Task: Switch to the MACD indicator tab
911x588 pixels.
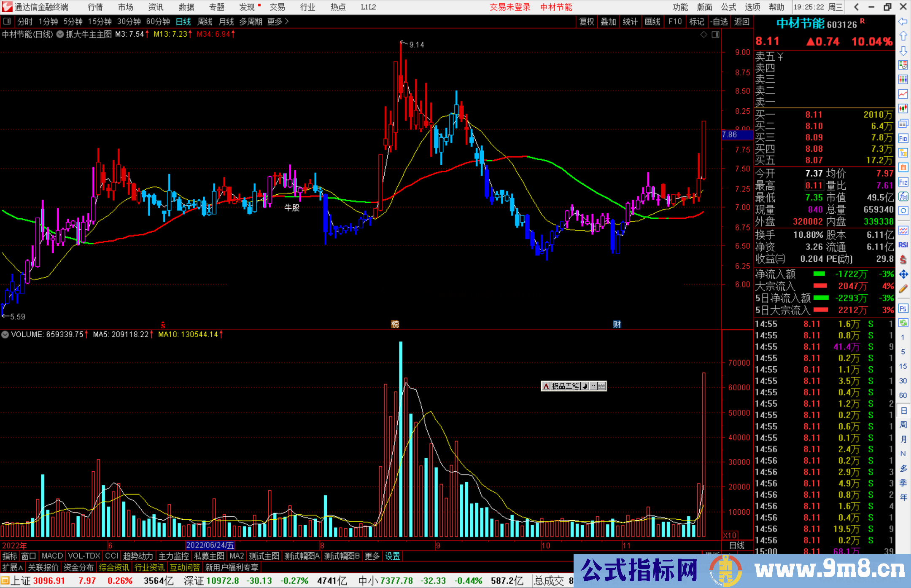Action: (x=52, y=556)
